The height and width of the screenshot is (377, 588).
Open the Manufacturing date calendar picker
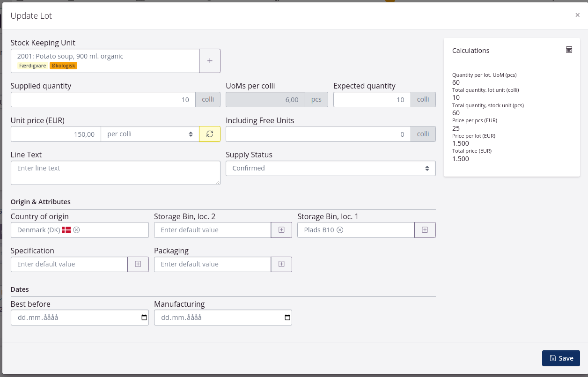[x=287, y=318]
